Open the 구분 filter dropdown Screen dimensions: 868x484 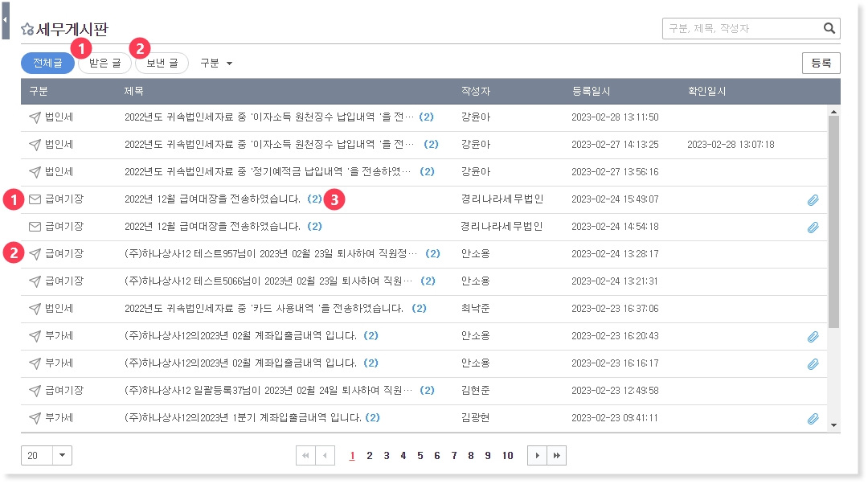[x=216, y=63]
